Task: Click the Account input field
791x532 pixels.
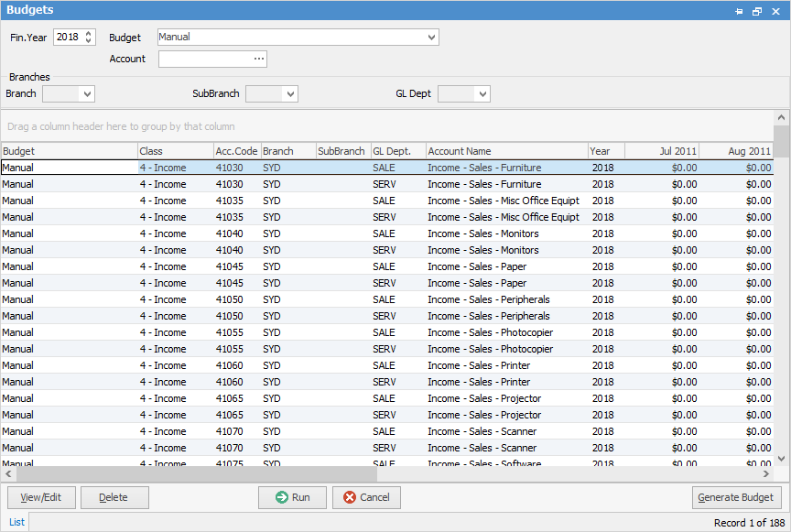Action: click(x=204, y=59)
